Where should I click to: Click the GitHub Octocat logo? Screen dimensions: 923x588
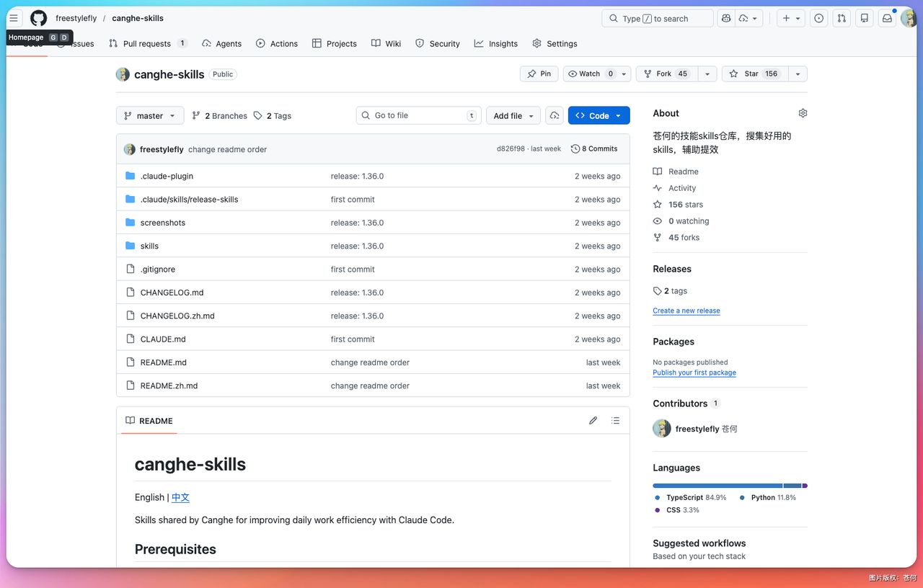pyautogui.click(x=38, y=18)
